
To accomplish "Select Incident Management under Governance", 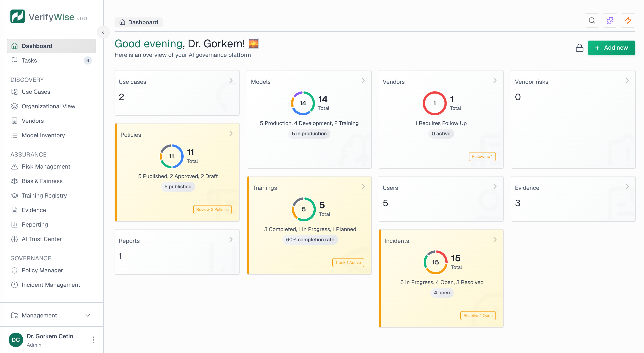I will (x=51, y=285).
